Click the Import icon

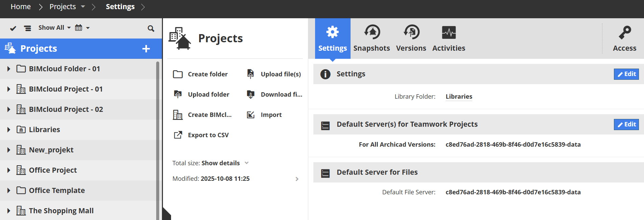pyautogui.click(x=251, y=115)
